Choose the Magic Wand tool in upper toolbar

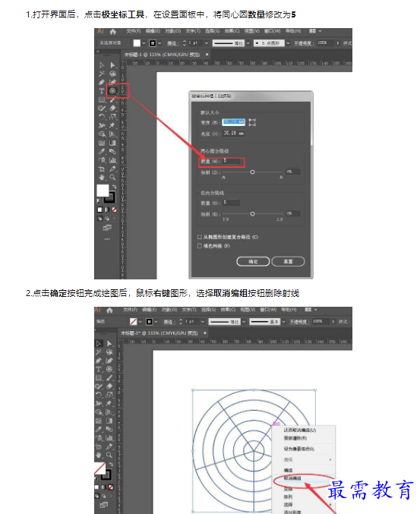coord(102,74)
